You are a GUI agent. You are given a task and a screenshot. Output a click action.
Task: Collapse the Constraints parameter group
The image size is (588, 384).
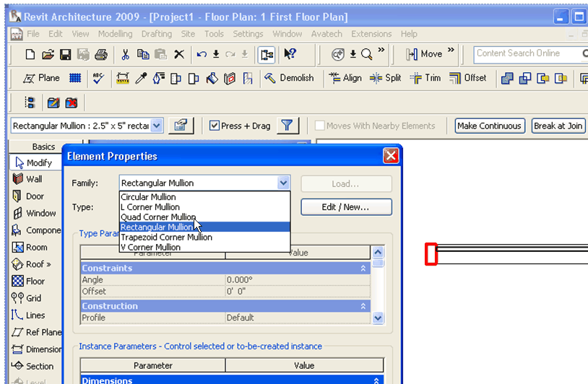[363, 269]
